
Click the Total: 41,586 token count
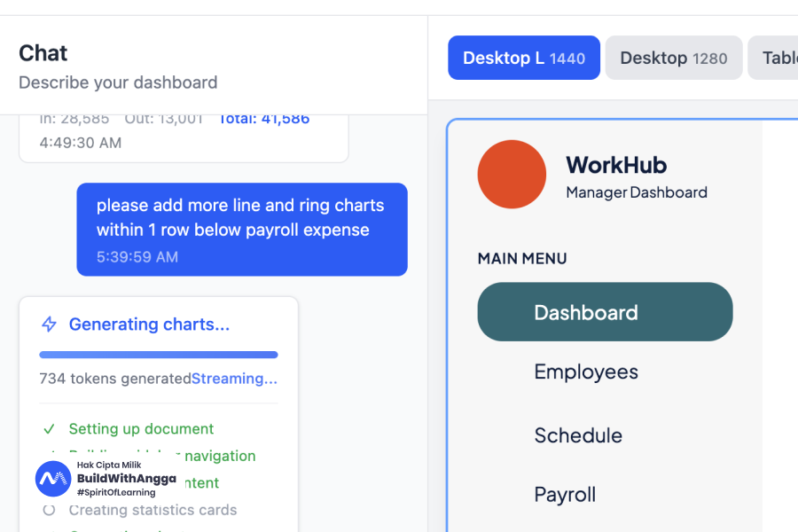263,118
